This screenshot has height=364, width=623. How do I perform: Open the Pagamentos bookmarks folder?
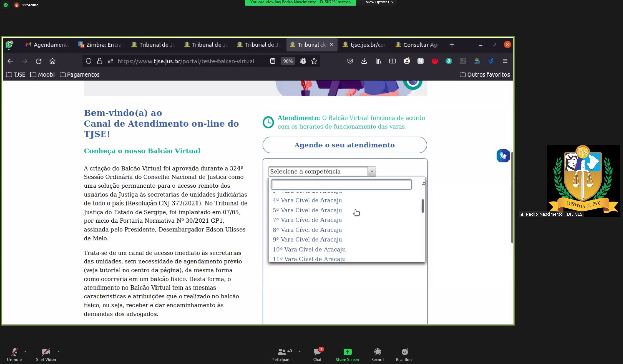(x=80, y=74)
